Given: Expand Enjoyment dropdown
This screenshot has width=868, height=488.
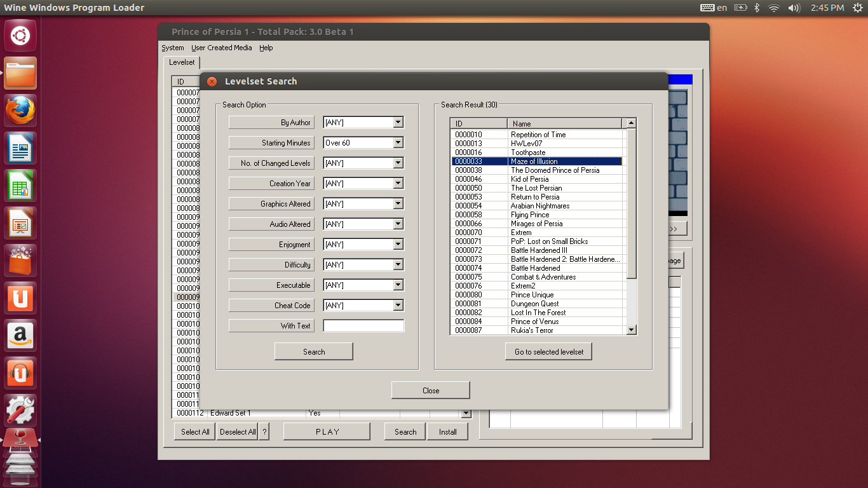Looking at the screenshot, I should (x=398, y=245).
